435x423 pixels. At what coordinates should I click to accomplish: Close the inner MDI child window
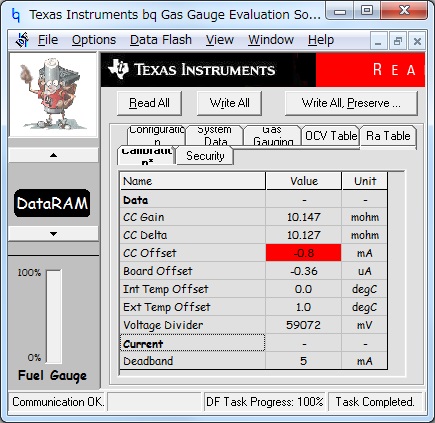[x=417, y=41]
